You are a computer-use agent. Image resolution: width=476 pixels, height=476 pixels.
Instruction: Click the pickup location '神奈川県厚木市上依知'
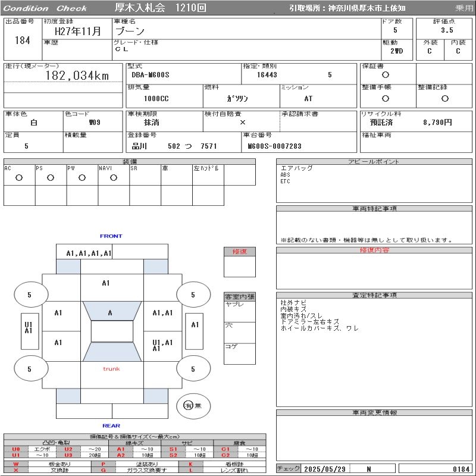point(367,8)
